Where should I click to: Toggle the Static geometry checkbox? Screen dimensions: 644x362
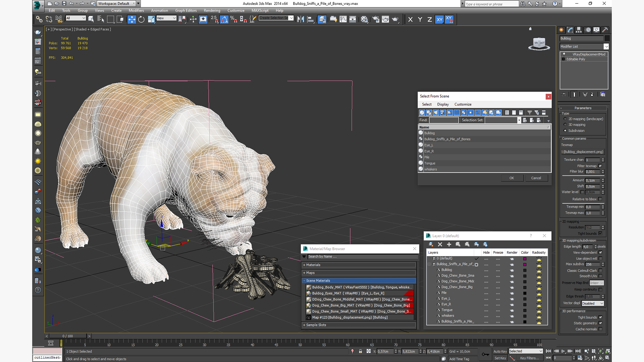[x=600, y=323]
